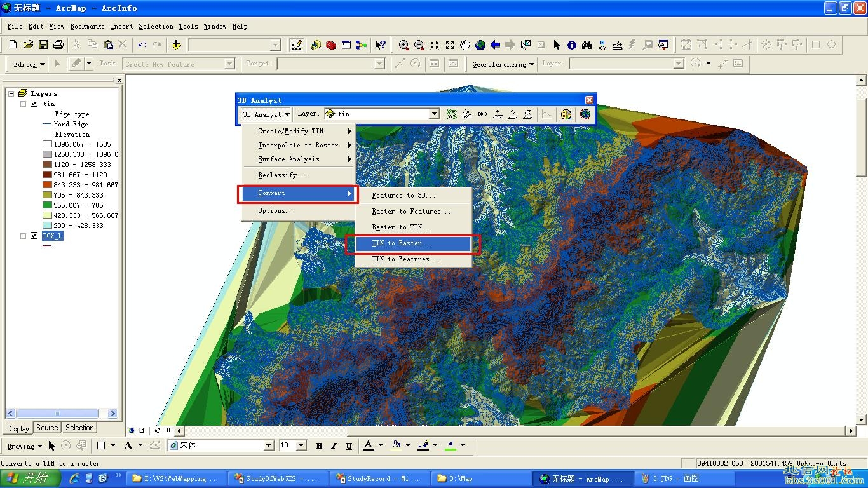Screen dimensions: 868x488
Task: Click the Windows 开始 Start button
Action: tap(31, 478)
